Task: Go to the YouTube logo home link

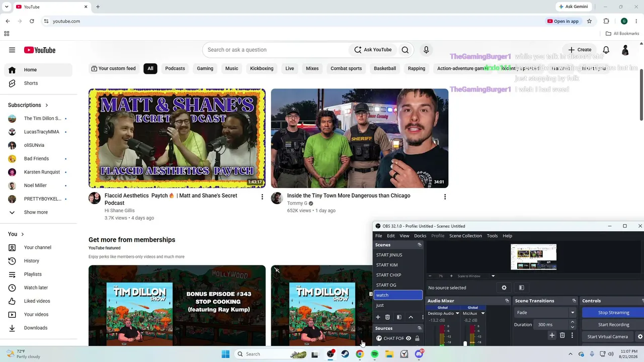Action: [39, 50]
